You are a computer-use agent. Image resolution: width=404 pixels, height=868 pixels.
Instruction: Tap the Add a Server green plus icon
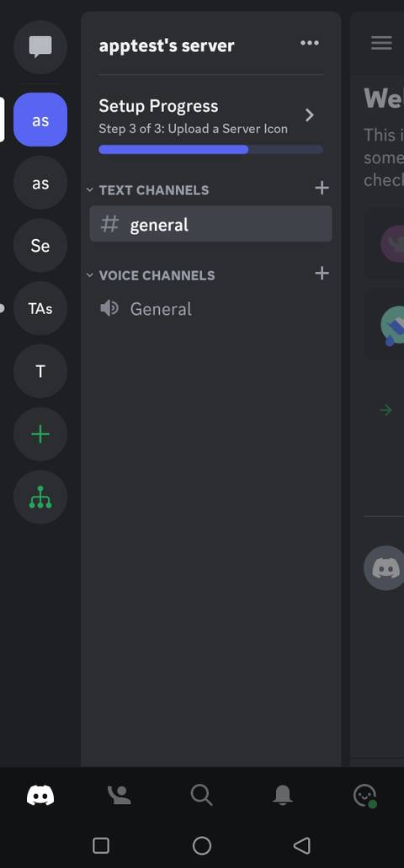click(40, 434)
